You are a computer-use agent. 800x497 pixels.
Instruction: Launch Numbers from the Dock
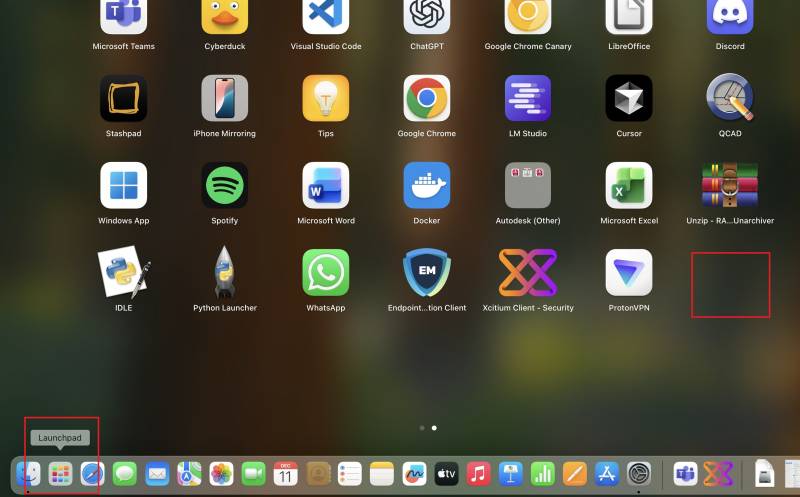click(543, 474)
